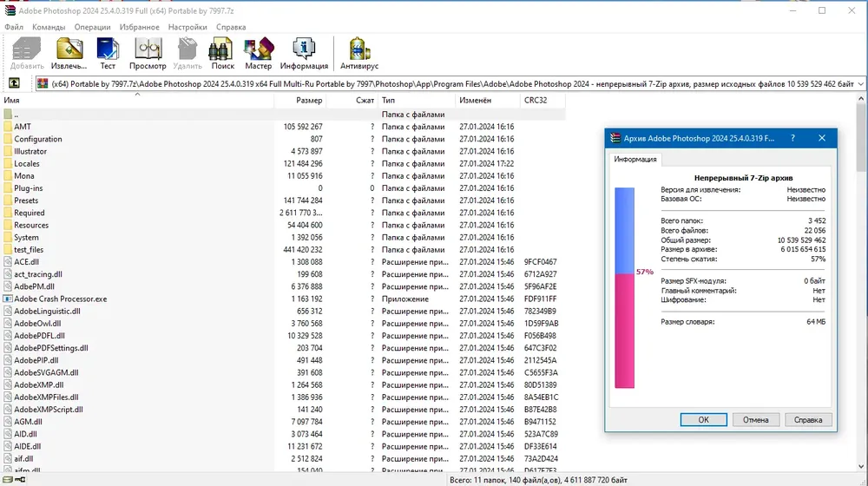
Task: Select file AdbePM.dll
Action: coord(282,286)
